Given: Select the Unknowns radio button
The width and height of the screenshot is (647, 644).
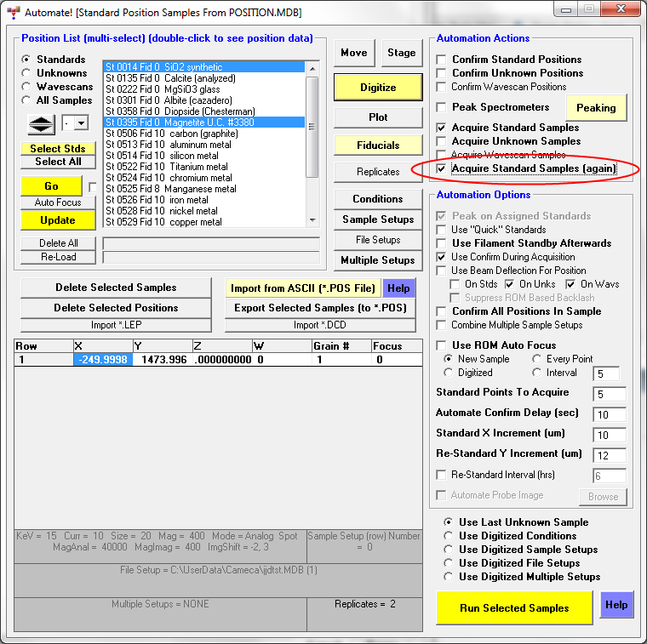Looking at the screenshot, I should (x=26, y=73).
